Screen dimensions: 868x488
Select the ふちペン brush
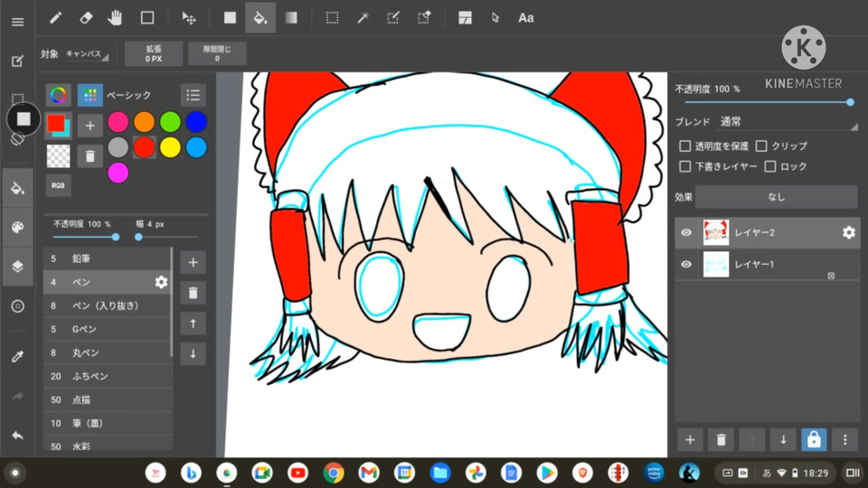click(x=107, y=376)
